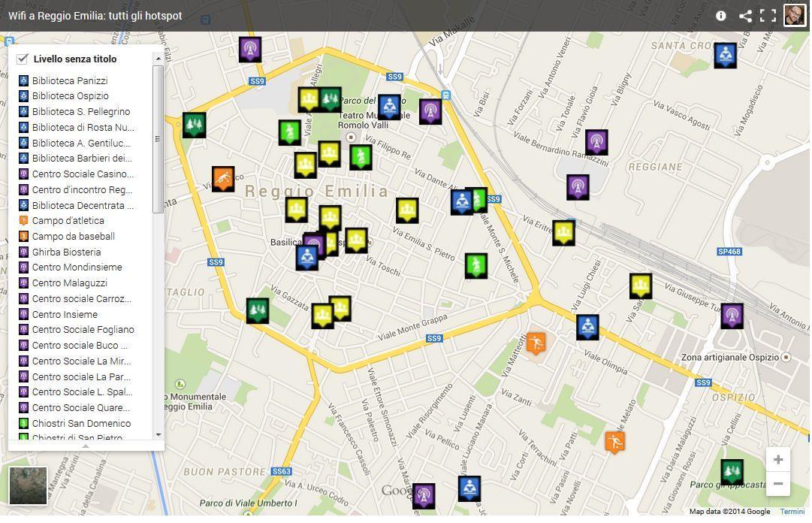
Task: Open the map info icon
Action: click(721, 16)
